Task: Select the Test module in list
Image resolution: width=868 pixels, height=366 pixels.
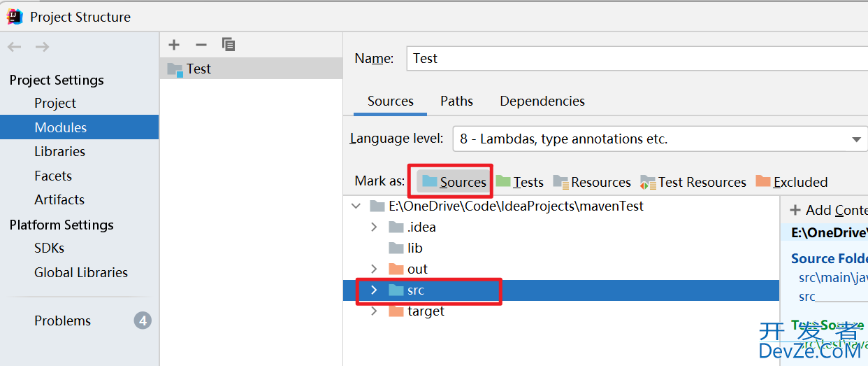Action: [x=251, y=69]
